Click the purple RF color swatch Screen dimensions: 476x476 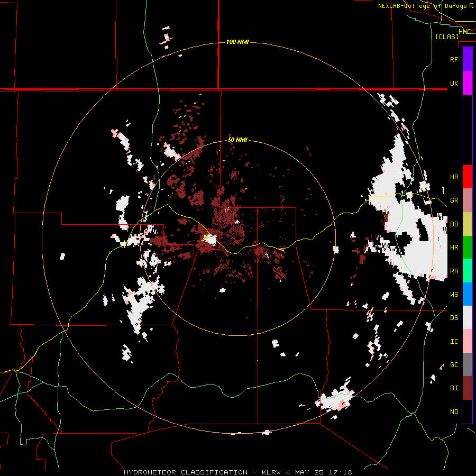coord(467,59)
